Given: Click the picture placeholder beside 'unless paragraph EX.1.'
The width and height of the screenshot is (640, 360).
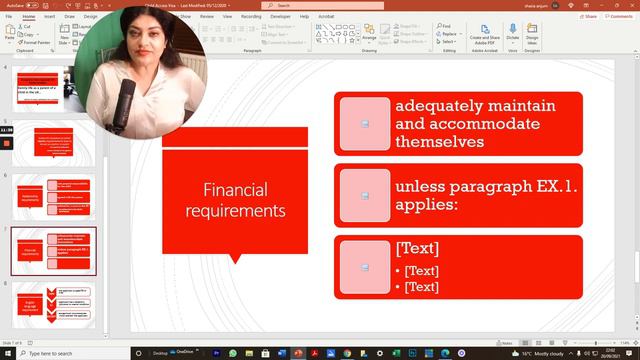Looking at the screenshot, I should [365, 196].
